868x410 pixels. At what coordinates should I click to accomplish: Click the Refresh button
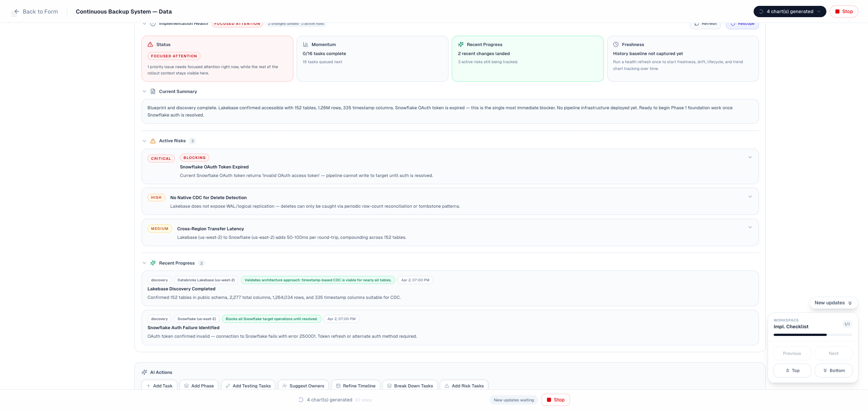[x=705, y=24]
